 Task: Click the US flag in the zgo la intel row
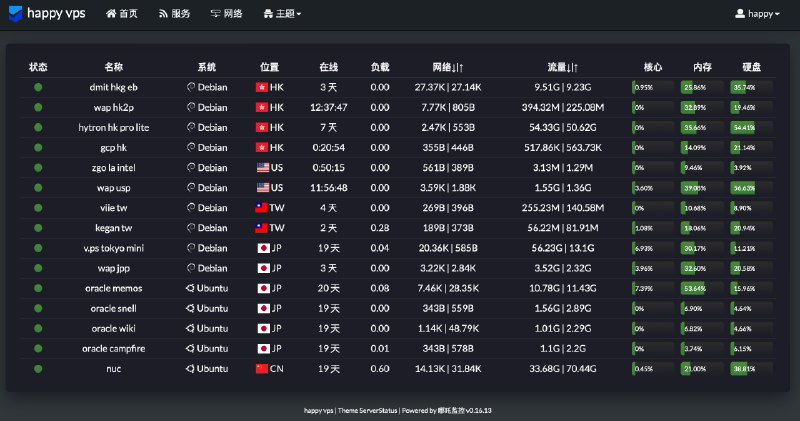pyautogui.click(x=262, y=167)
